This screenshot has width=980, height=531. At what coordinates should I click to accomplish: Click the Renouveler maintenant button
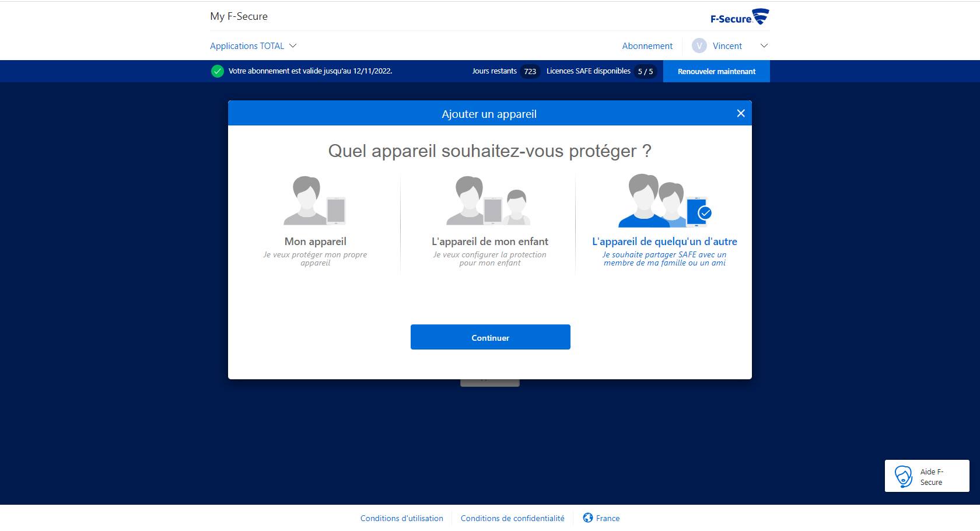(x=716, y=71)
